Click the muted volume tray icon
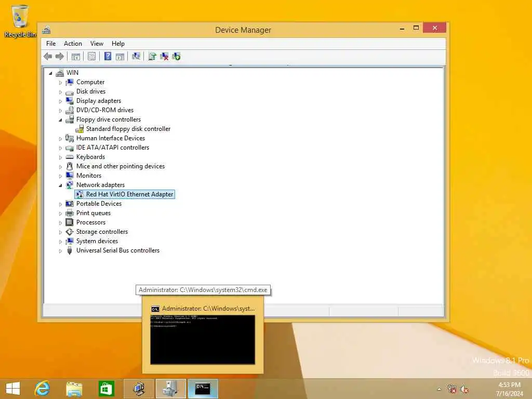The width and height of the screenshot is (532, 399). point(465,389)
